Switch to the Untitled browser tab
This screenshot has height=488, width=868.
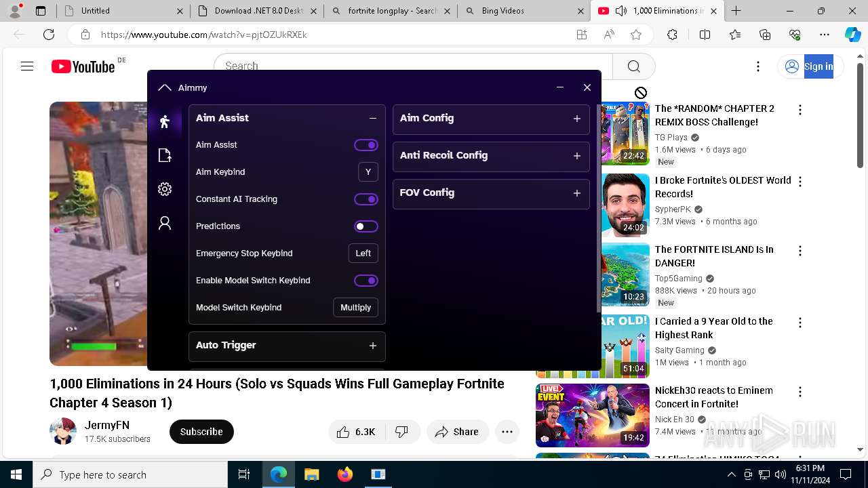pyautogui.click(x=122, y=11)
